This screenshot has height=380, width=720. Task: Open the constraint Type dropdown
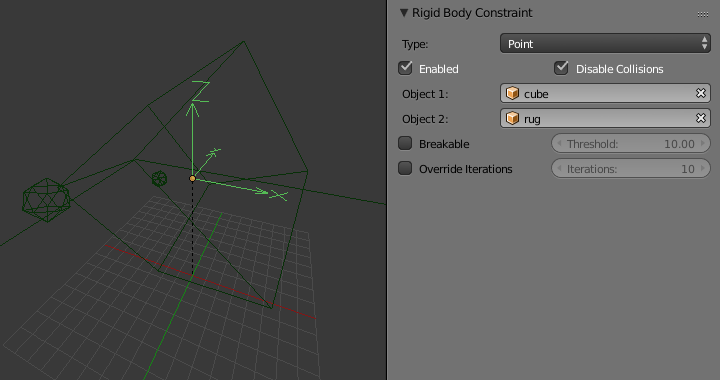(605, 44)
